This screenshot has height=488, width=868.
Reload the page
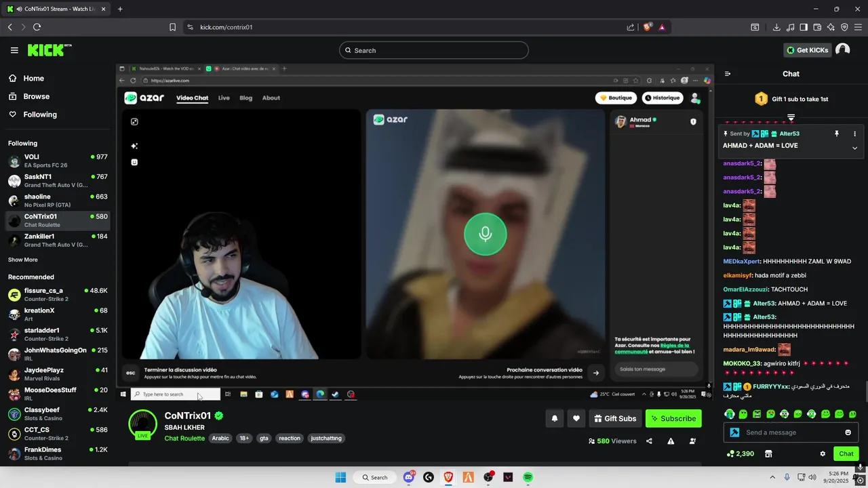37,27
